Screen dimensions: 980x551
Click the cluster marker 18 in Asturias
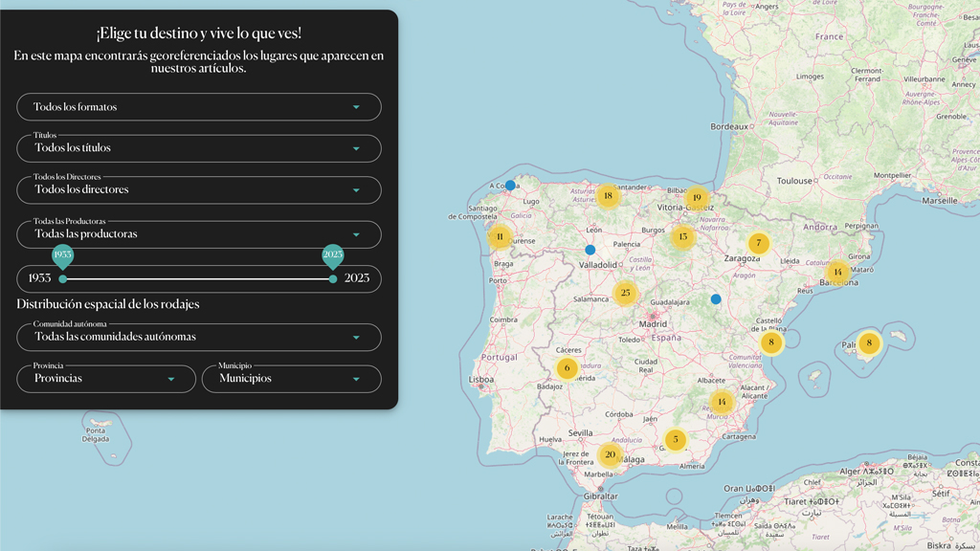[608, 196]
